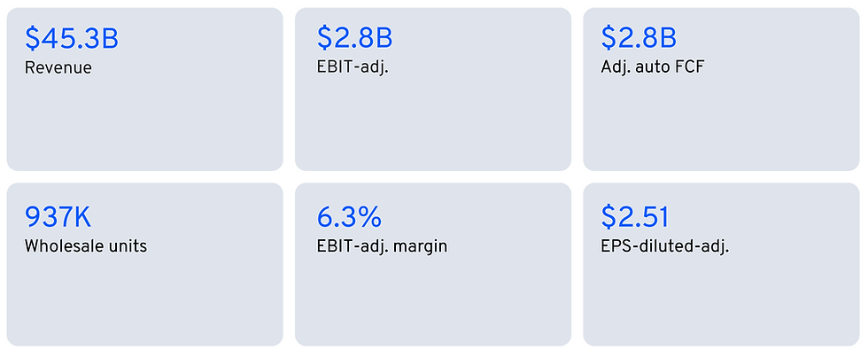Open the EPS-diluted-adj. card
This screenshot has height=358, width=868.
(721, 264)
